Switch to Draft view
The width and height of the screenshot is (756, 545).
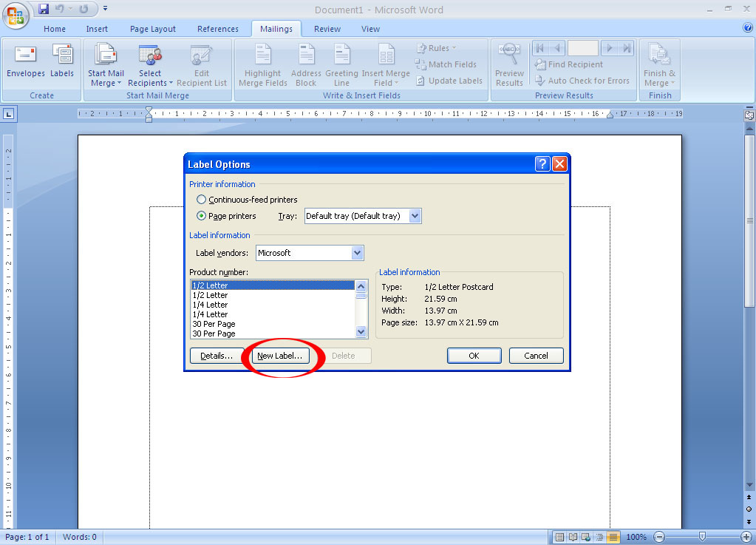pyautogui.click(x=613, y=537)
